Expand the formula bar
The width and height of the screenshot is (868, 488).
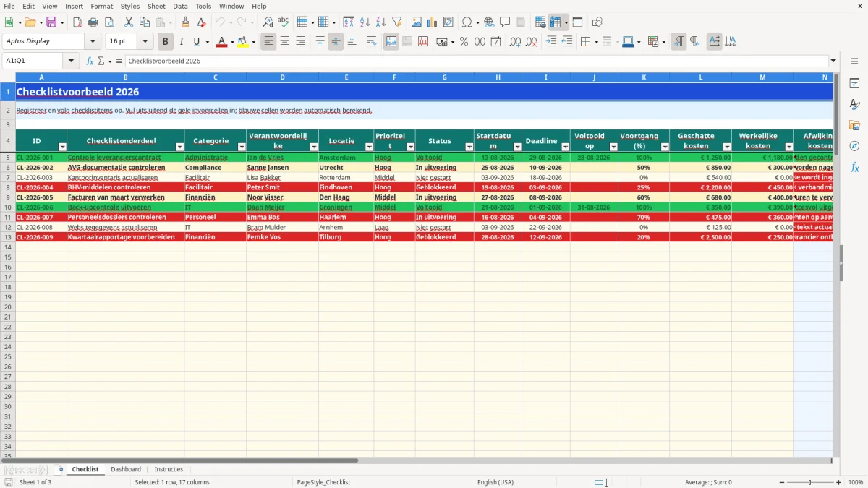[x=833, y=61]
